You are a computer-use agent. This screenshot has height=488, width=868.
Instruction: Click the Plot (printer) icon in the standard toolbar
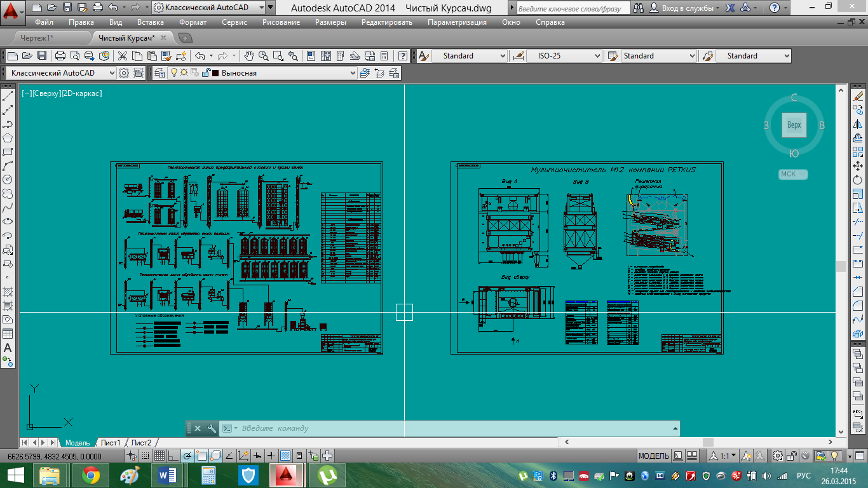click(x=60, y=56)
